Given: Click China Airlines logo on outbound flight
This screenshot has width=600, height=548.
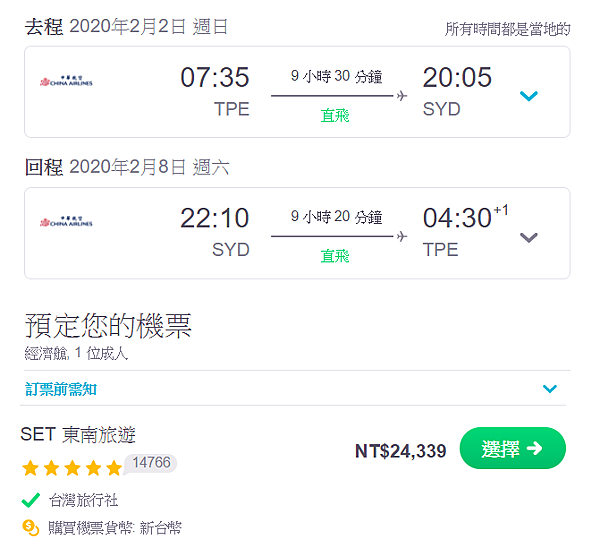Looking at the screenshot, I should (66, 81).
